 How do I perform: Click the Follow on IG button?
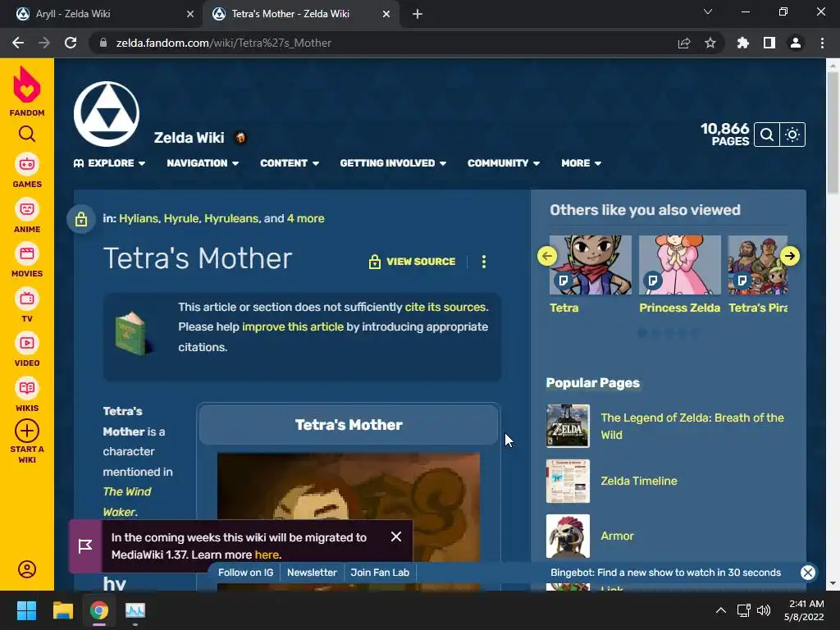pyautogui.click(x=246, y=572)
